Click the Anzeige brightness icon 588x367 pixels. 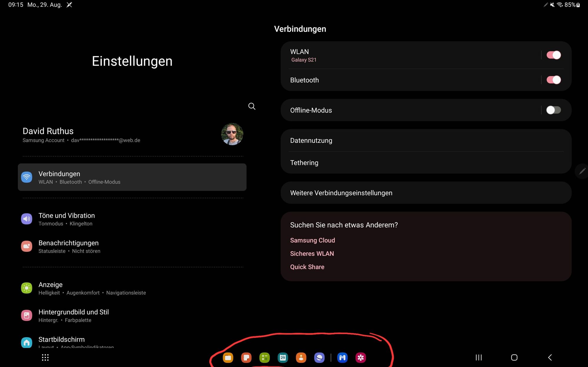(x=26, y=288)
